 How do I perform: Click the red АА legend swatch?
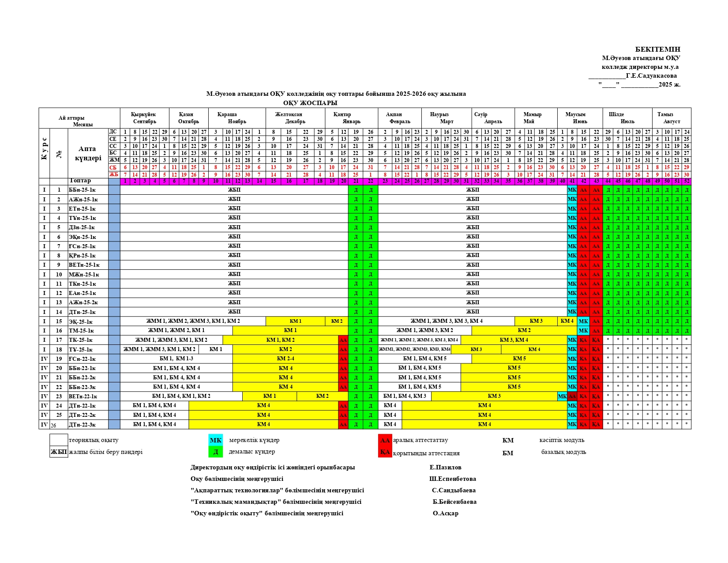pyautogui.click(x=385, y=440)
